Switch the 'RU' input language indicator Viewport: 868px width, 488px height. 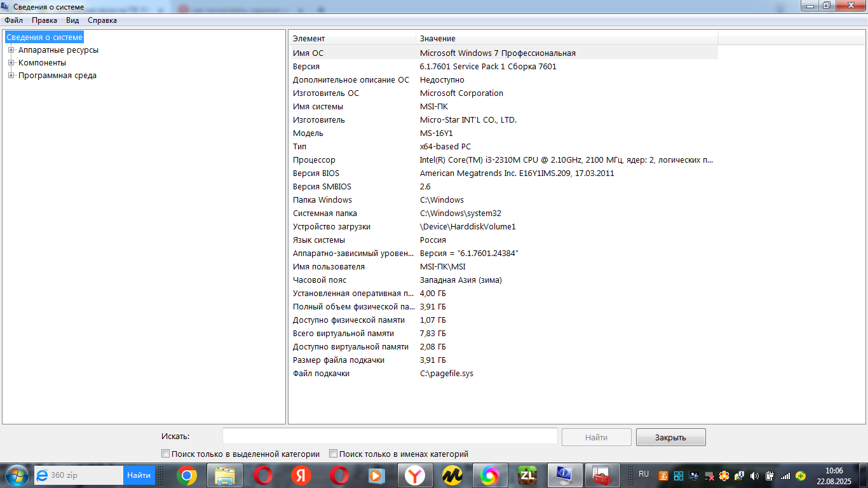[x=644, y=475]
